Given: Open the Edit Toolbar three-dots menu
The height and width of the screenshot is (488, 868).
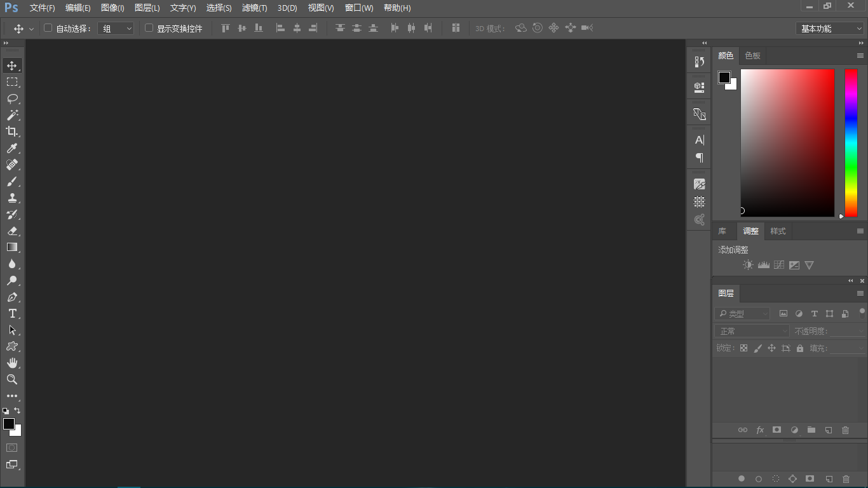Looking at the screenshot, I should pos(12,396).
